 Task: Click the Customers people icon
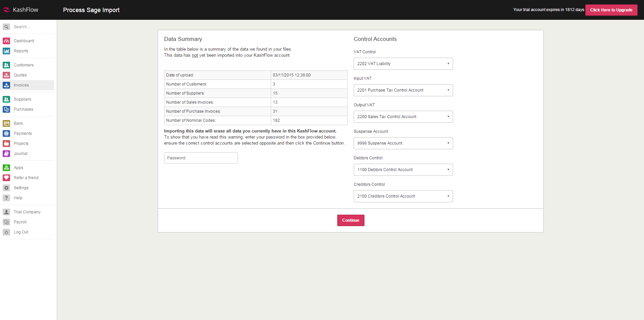coord(6,65)
